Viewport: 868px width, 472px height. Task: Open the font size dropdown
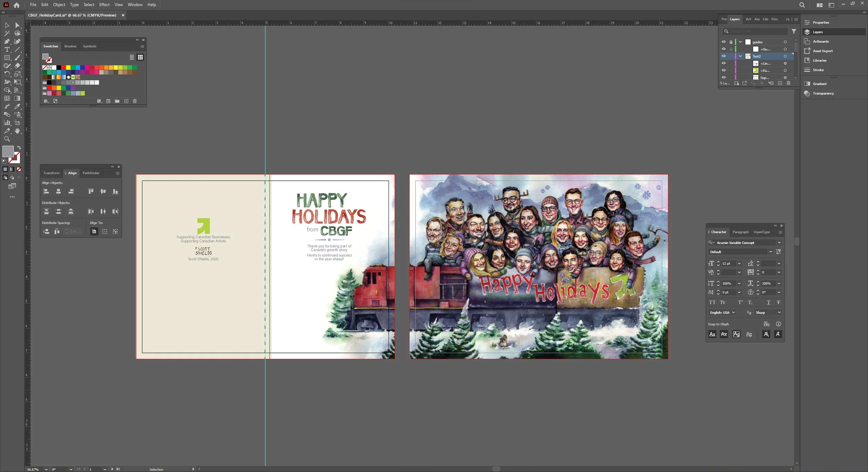coord(739,263)
